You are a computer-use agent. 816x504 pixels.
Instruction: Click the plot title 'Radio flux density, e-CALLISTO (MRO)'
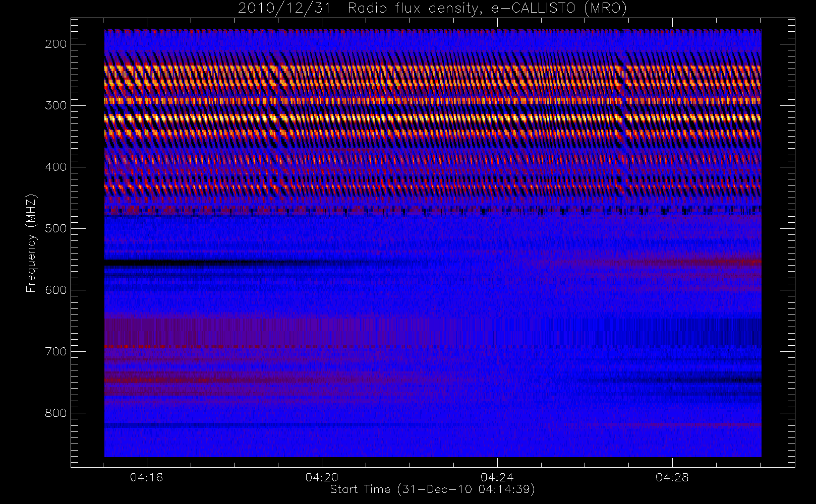[x=487, y=8]
